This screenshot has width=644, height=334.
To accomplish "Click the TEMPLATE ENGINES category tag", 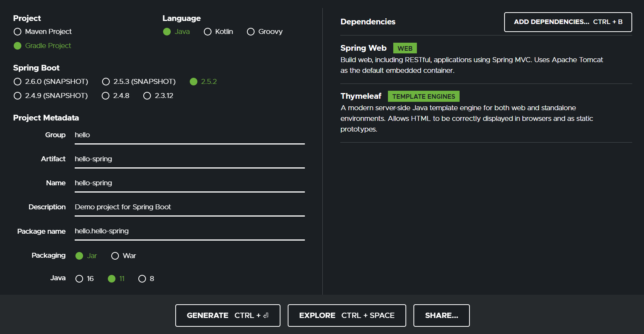I will tap(424, 96).
